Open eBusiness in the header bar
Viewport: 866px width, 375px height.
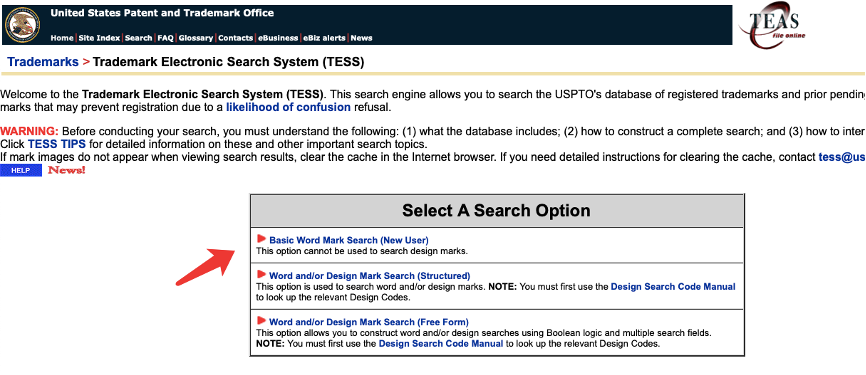(278, 38)
